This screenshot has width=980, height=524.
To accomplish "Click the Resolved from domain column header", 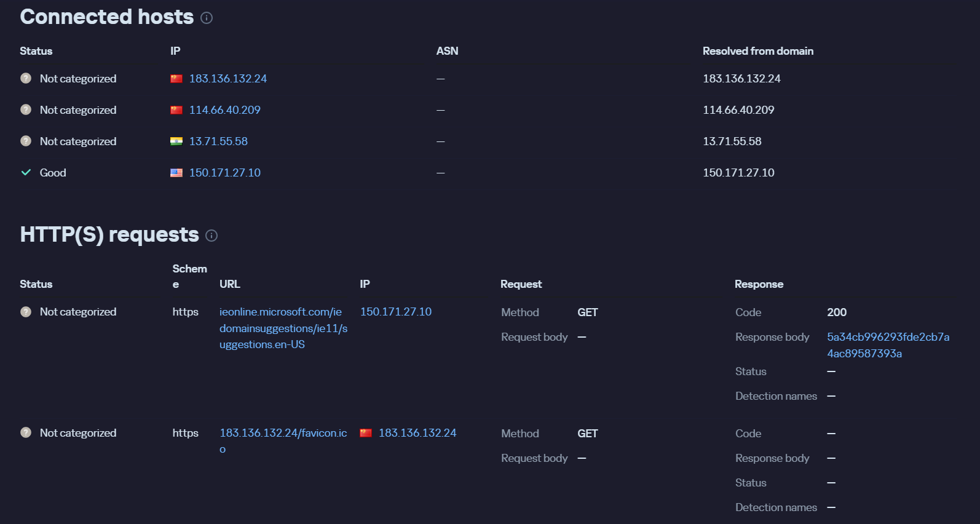I will (x=758, y=51).
